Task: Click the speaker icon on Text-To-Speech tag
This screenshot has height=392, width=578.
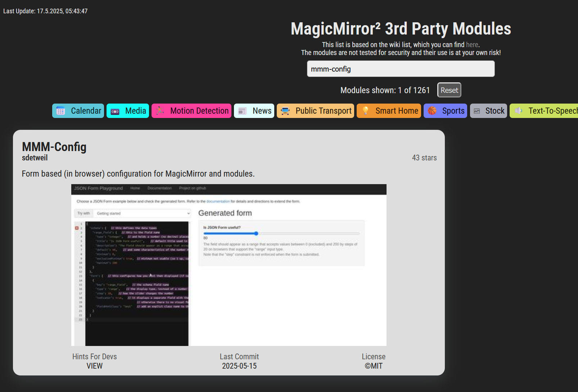Action: coord(518,111)
